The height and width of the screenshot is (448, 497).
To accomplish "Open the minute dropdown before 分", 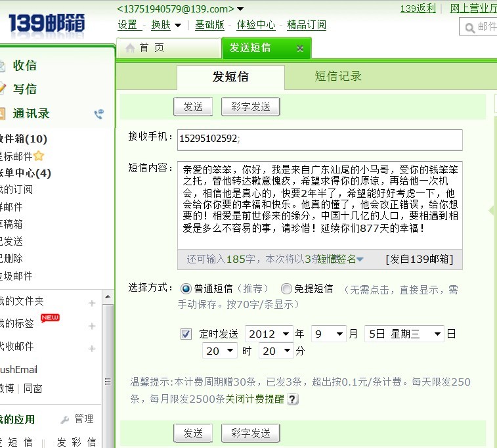I will (276, 351).
